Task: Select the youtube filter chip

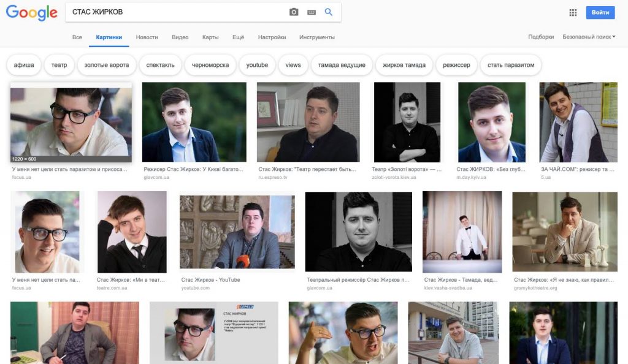Action: pos(257,65)
